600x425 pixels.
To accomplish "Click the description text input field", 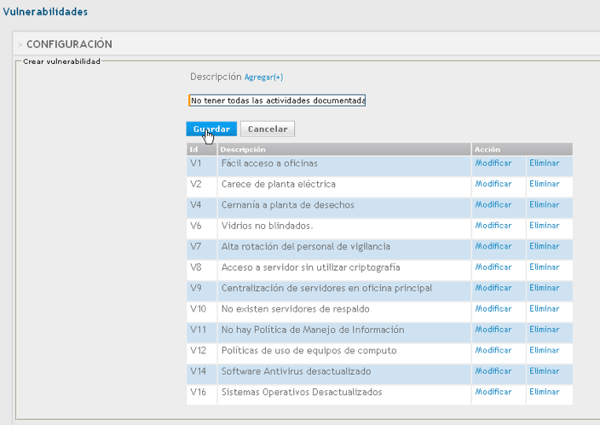I will click(277, 100).
